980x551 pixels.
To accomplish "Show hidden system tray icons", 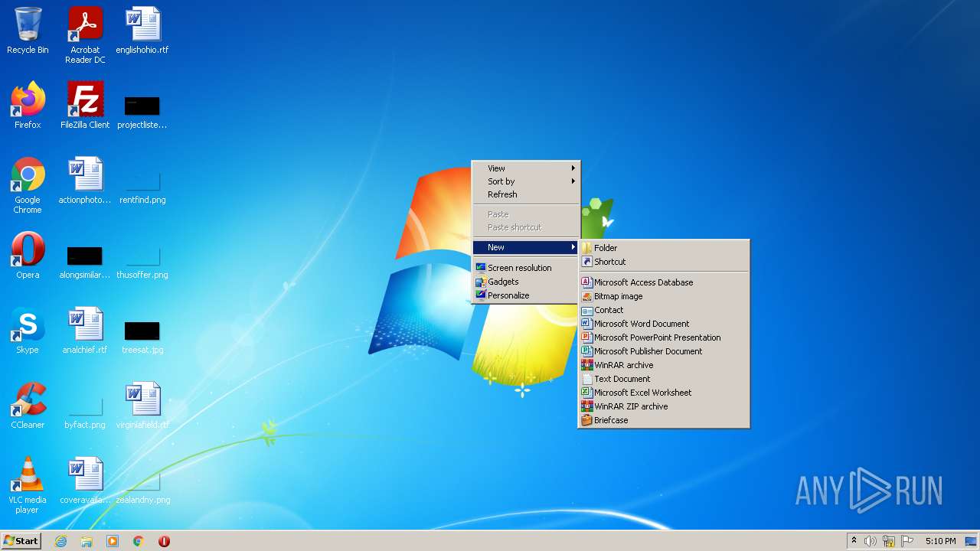I will pos(854,541).
